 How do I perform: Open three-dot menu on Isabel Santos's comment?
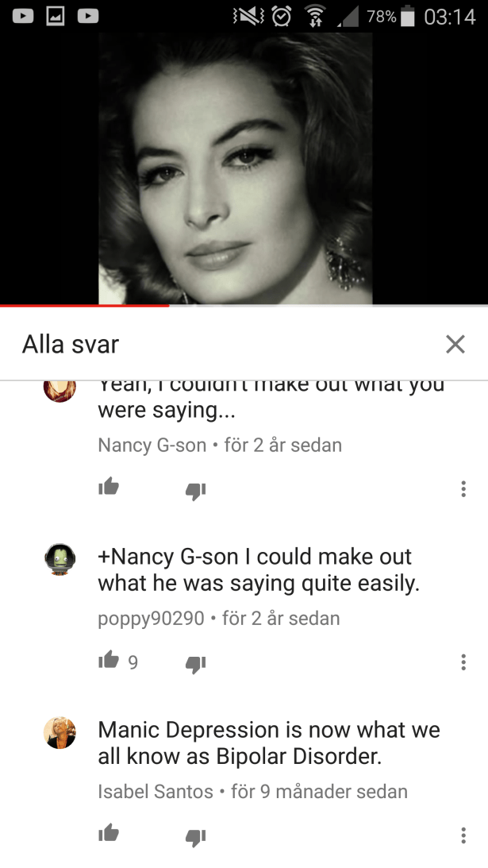(463, 835)
